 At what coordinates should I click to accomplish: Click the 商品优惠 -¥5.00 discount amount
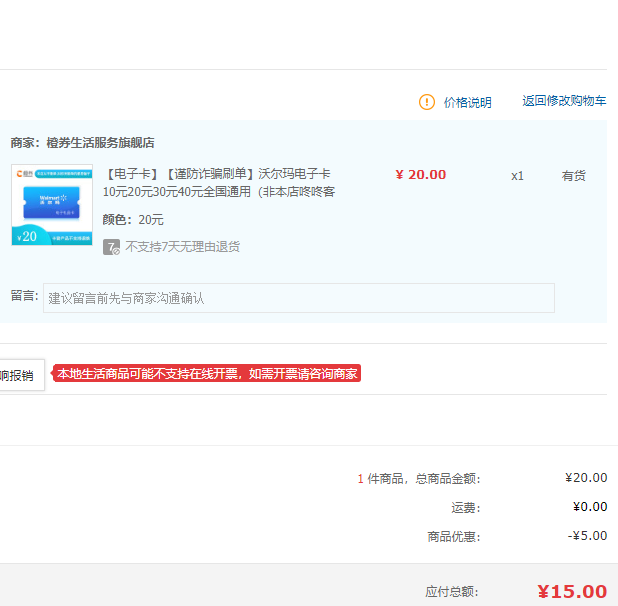(x=587, y=536)
